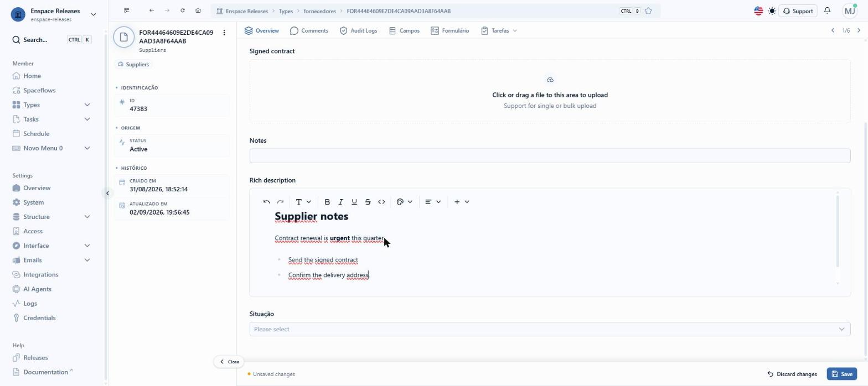868x386 pixels.
Task: Open the Overview tab
Action: 262,30
